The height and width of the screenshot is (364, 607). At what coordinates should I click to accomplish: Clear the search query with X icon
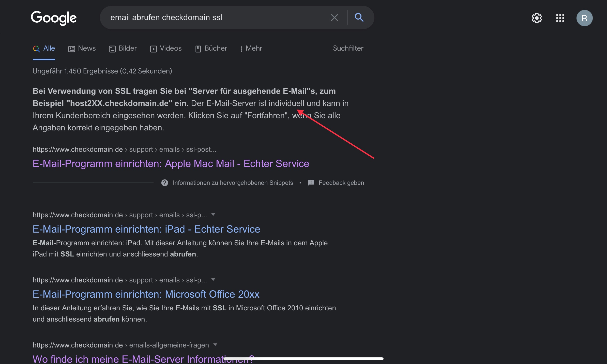[x=334, y=18]
